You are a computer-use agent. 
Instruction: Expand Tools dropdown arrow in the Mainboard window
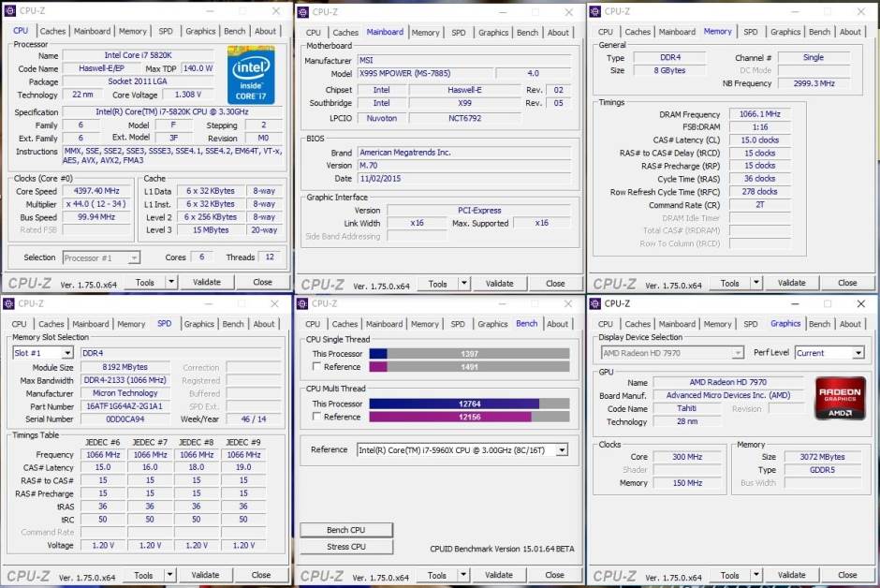pos(463,284)
